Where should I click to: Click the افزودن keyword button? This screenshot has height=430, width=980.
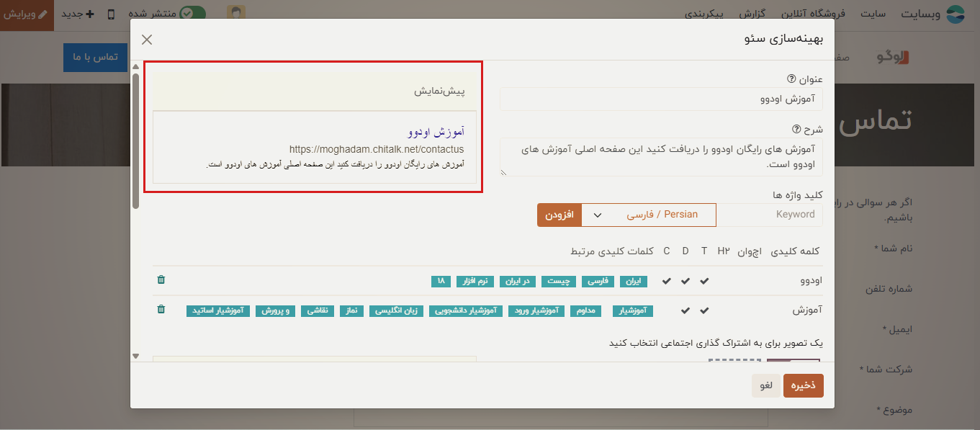coord(559,215)
